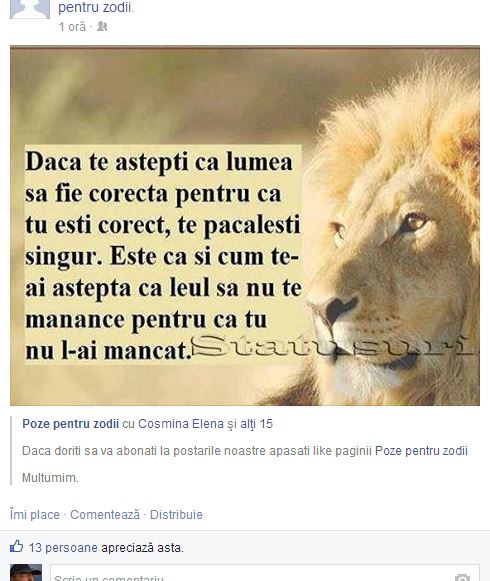Open bold 'Poze pentru zodii' page link
490x581 pixels.
click(70, 424)
